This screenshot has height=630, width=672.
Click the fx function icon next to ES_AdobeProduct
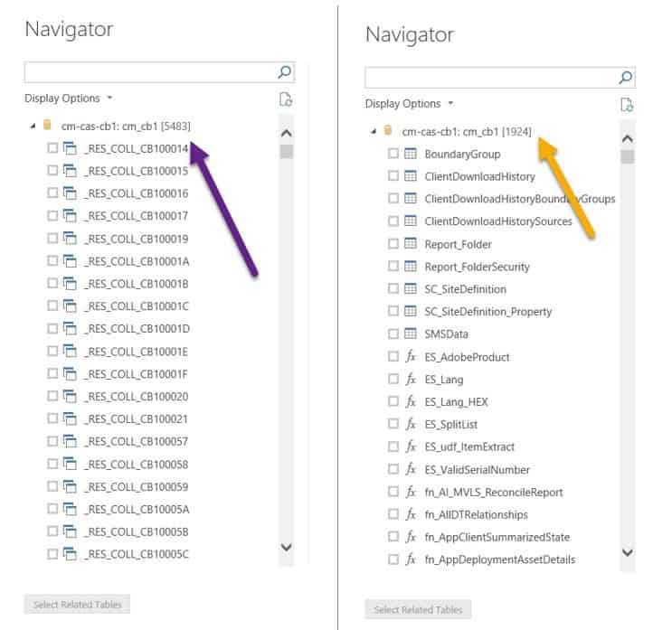[x=410, y=357]
